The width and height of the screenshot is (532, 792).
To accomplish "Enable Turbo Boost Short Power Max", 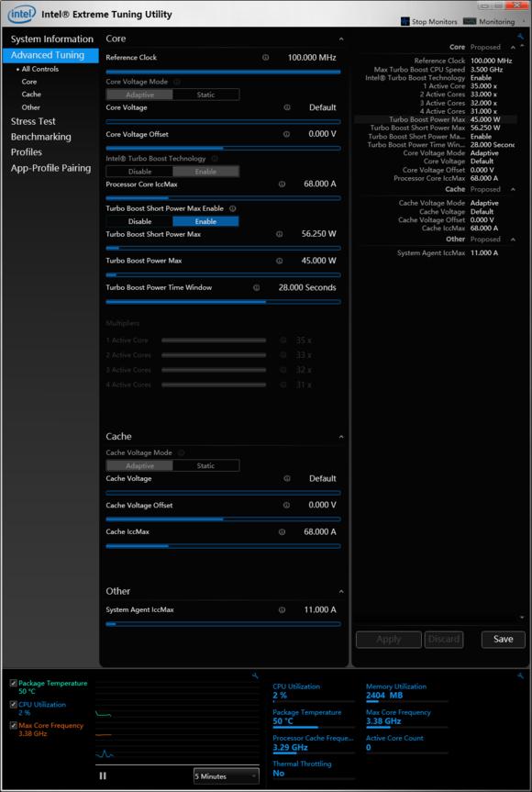I will [206, 222].
